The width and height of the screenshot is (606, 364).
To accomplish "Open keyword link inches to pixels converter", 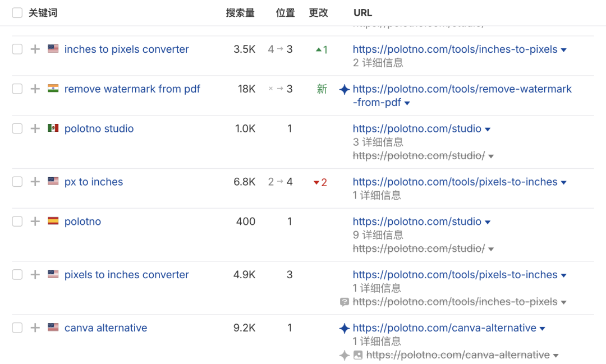I will tap(126, 49).
